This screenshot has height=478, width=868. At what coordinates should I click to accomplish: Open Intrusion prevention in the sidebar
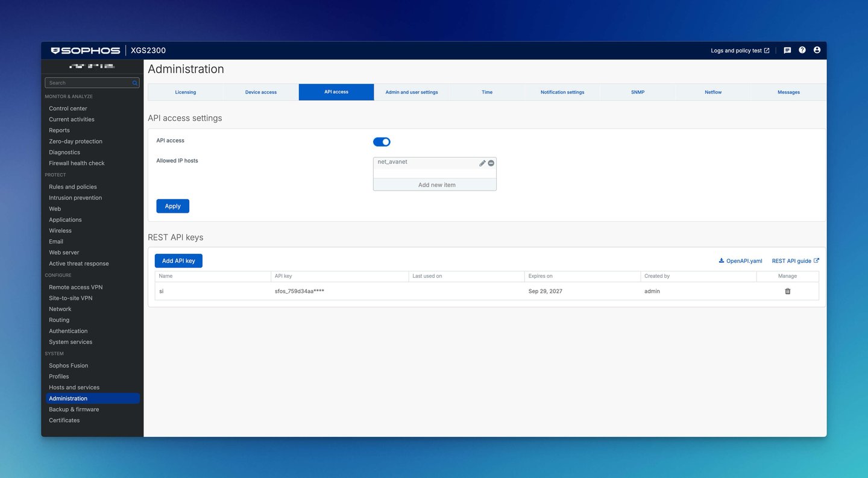click(75, 198)
